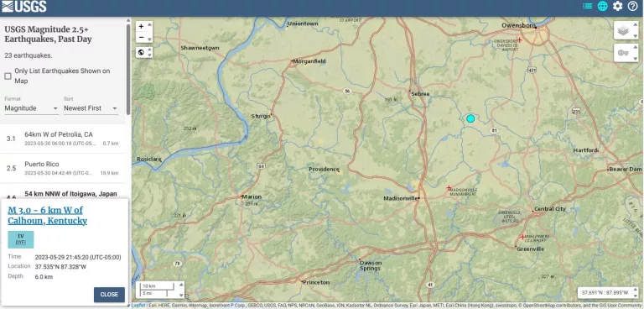Image resolution: width=644 pixels, height=309 pixels.
Task: Open the earthquake list icon in header
Action: click(x=587, y=6)
